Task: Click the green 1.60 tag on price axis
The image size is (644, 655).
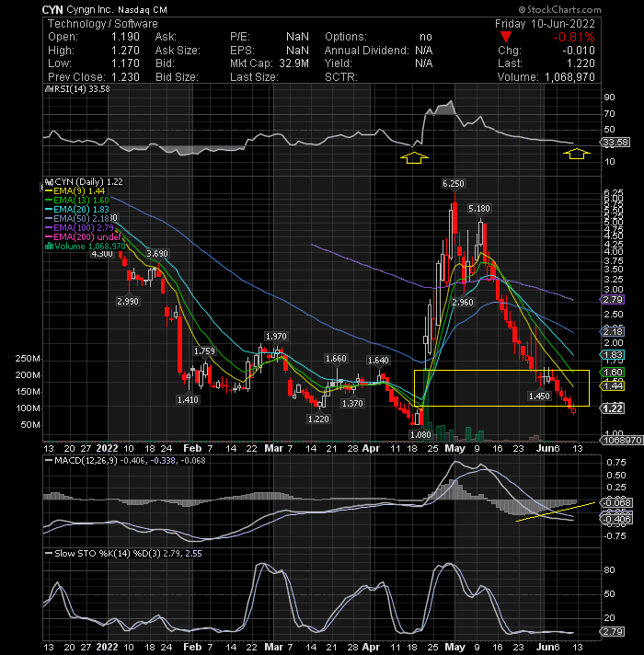Action: (x=612, y=373)
